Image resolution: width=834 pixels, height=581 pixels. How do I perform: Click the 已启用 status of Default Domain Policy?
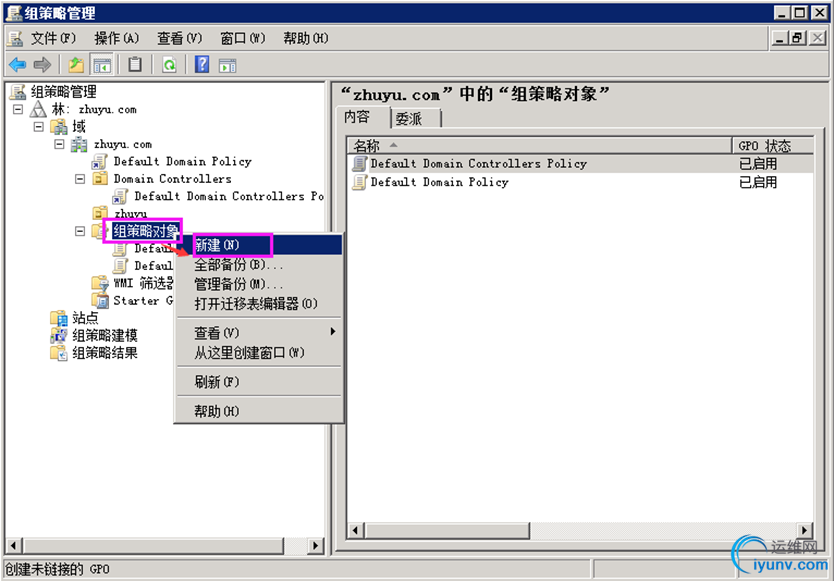point(758,182)
